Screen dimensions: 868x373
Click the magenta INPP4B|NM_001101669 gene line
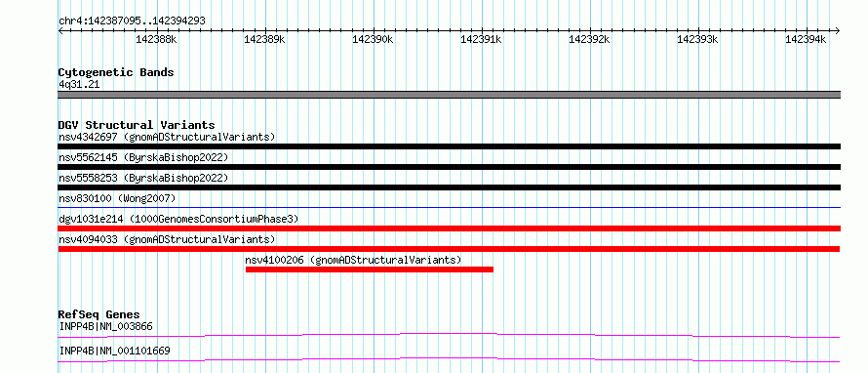click(450, 359)
